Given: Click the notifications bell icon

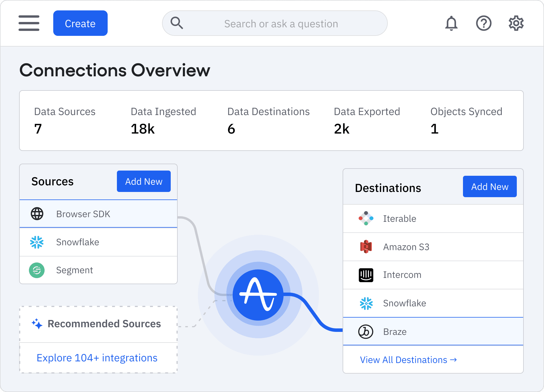Looking at the screenshot, I should 451,23.
